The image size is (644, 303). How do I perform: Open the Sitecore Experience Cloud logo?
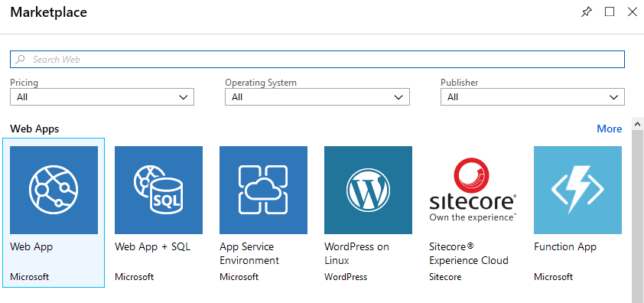click(473, 190)
